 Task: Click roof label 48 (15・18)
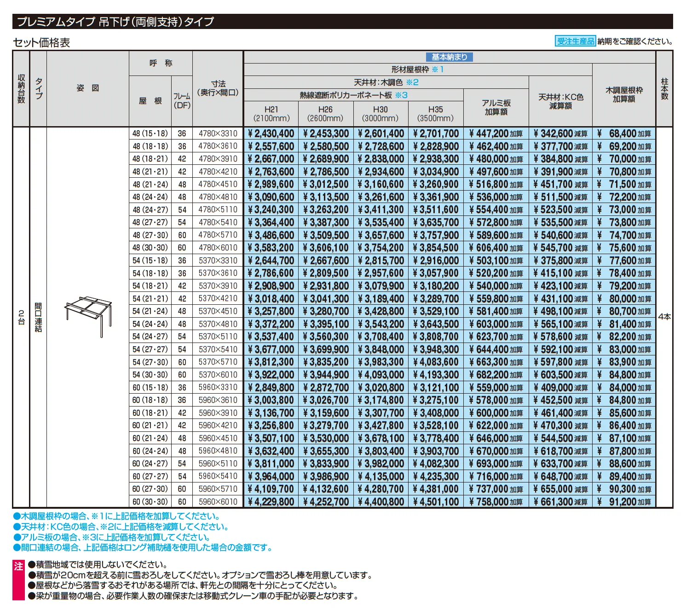(x=150, y=134)
